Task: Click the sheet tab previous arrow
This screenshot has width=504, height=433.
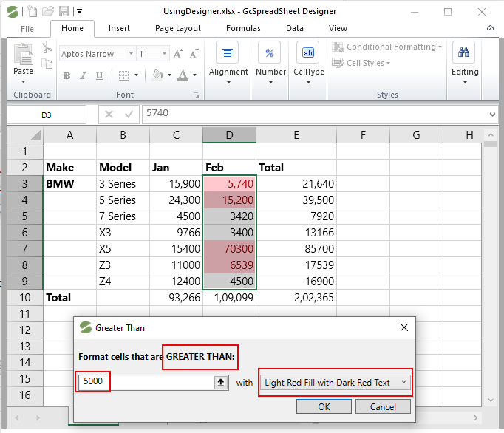Action: (x=17, y=417)
